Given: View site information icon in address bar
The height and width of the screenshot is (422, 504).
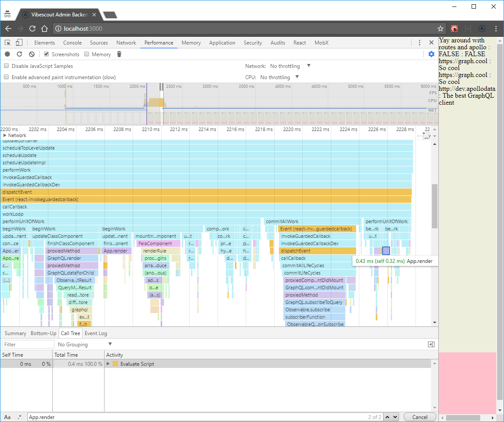Looking at the screenshot, I should (58, 29).
